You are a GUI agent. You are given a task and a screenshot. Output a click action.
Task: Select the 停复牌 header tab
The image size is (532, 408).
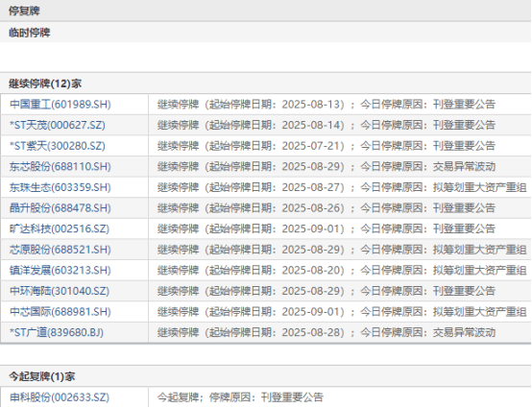coord(24,11)
